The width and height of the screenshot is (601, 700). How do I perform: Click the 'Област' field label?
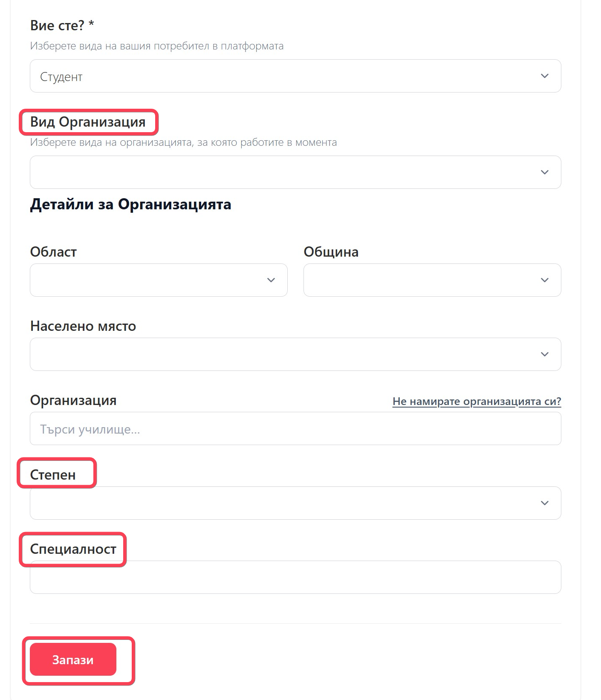(53, 252)
